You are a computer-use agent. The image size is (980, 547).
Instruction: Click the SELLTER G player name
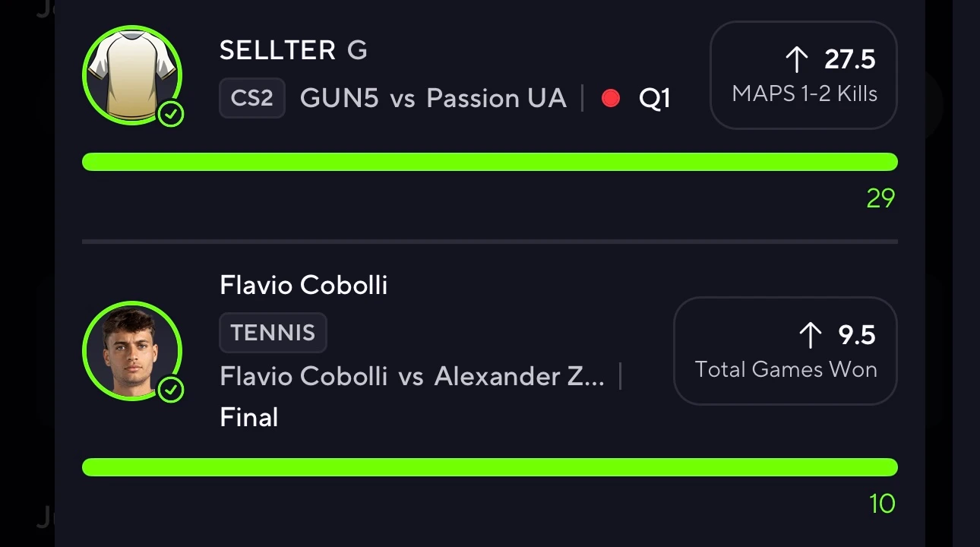point(293,51)
